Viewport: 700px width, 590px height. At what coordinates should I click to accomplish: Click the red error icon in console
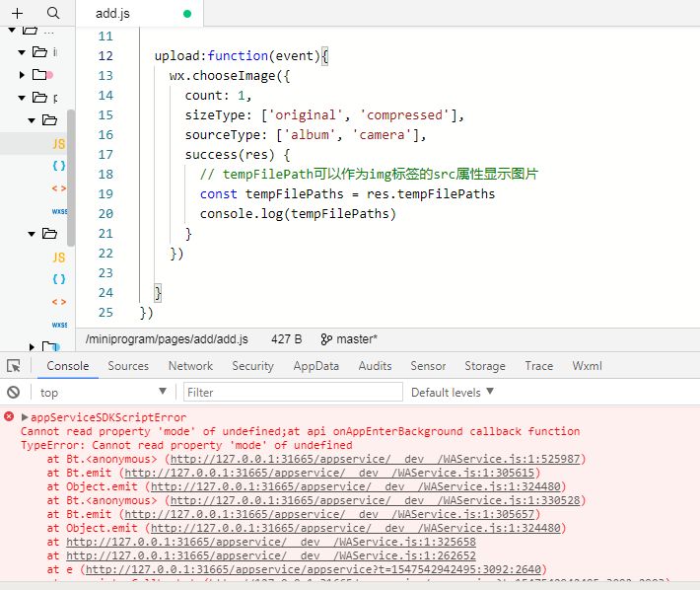click(x=9, y=416)
